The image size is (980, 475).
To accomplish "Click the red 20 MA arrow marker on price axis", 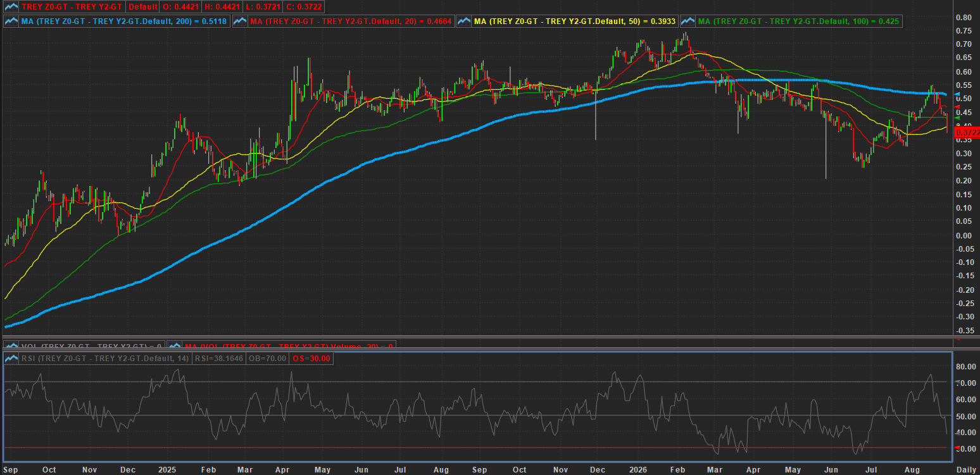I will (x=957, y=107).
